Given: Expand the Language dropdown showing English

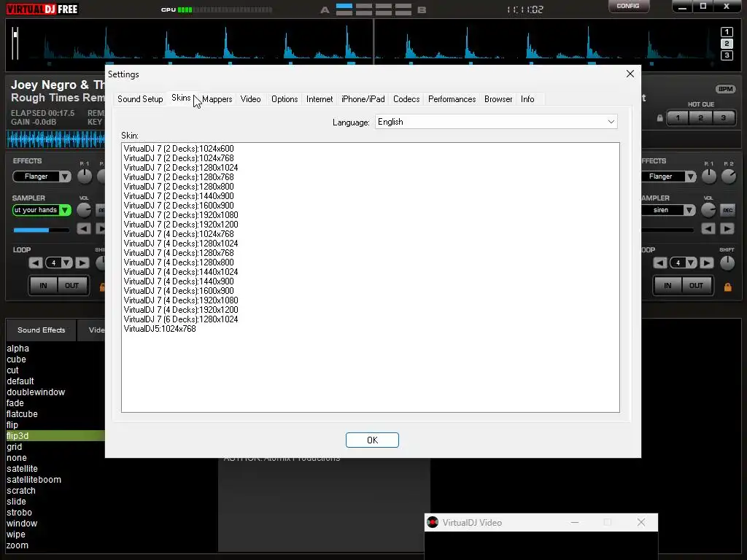Looking at the screenshot, I should tap(496, 122).
